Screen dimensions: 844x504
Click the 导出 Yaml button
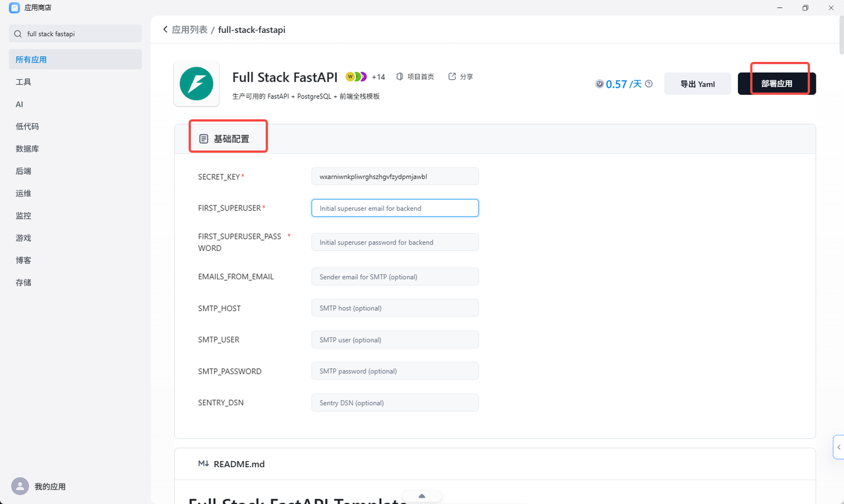[698, 84]
